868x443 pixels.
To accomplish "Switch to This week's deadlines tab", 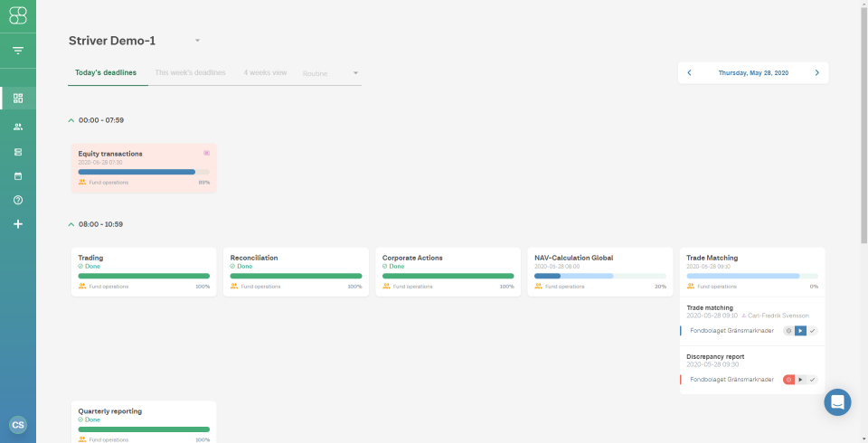I will [x=190, y=72].
